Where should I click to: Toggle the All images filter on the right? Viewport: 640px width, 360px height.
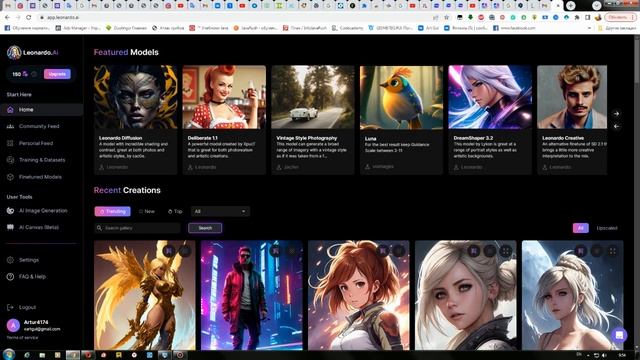point(580,228)
